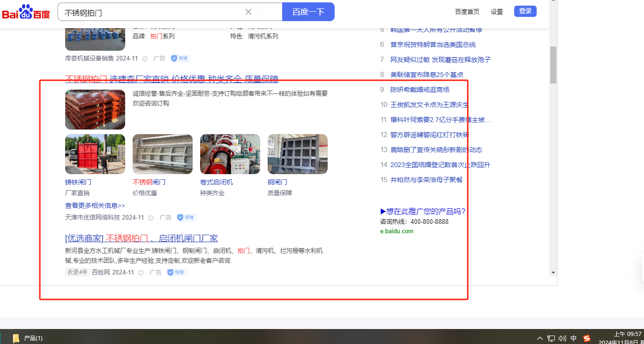Go to 百度首页 in the top menu
Screen dimensions: 644x344
(467, 12)
